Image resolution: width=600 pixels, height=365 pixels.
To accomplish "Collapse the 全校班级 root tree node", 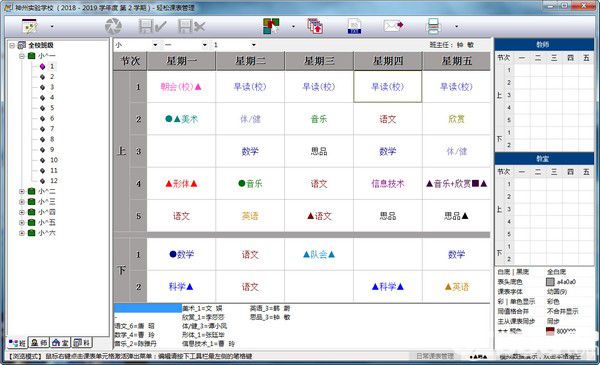I will point(12,46).
